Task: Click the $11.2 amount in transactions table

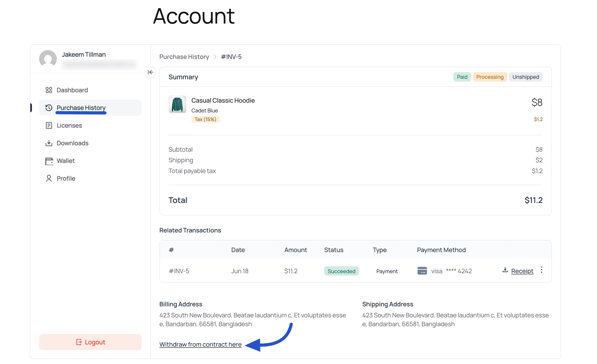Action: pyautogui.click(x=291, y=271)
